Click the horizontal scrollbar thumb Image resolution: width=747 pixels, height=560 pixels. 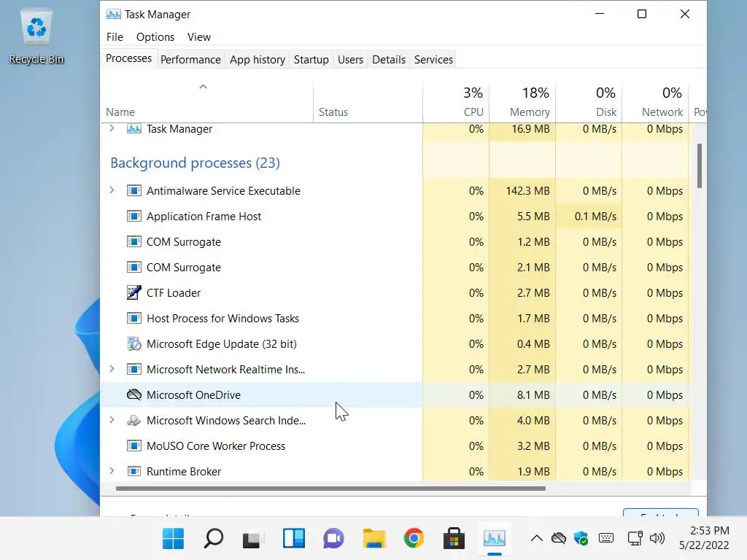[330, 489]
